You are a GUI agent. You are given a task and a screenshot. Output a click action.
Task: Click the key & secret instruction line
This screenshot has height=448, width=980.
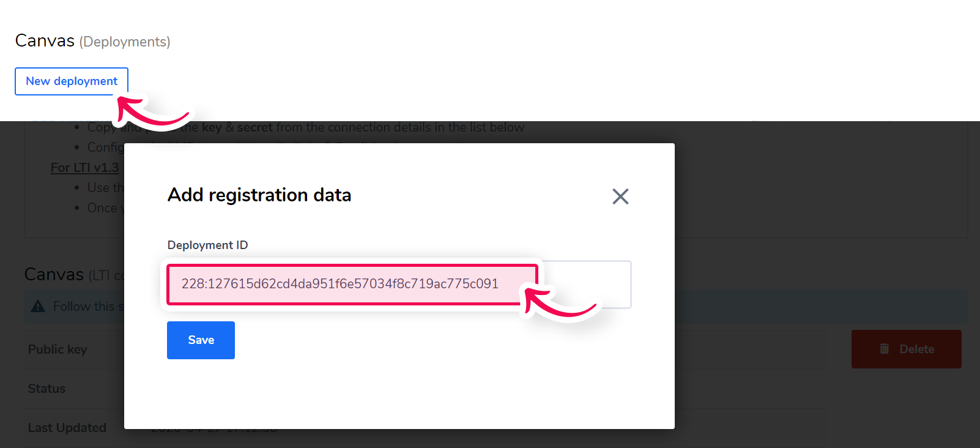(306, 127)
